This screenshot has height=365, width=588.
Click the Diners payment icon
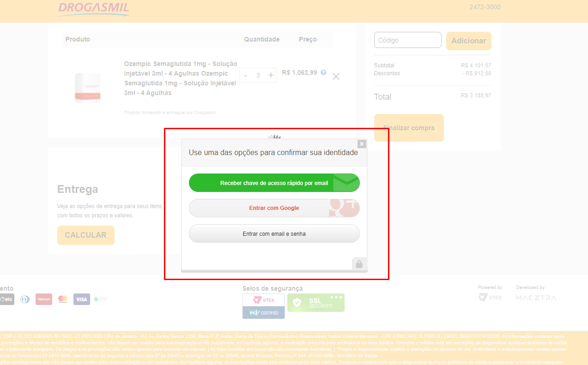coord(25,299)
